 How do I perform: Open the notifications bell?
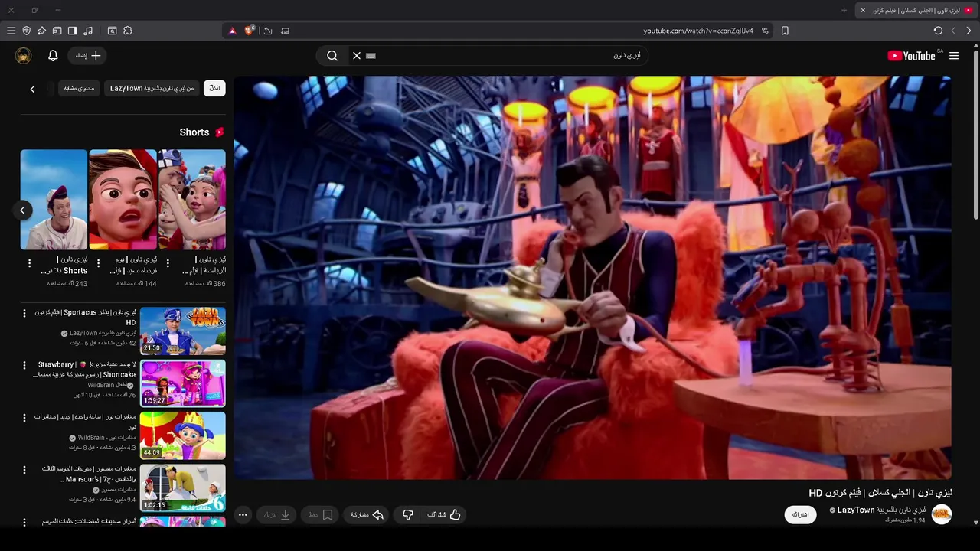point(53,55)
